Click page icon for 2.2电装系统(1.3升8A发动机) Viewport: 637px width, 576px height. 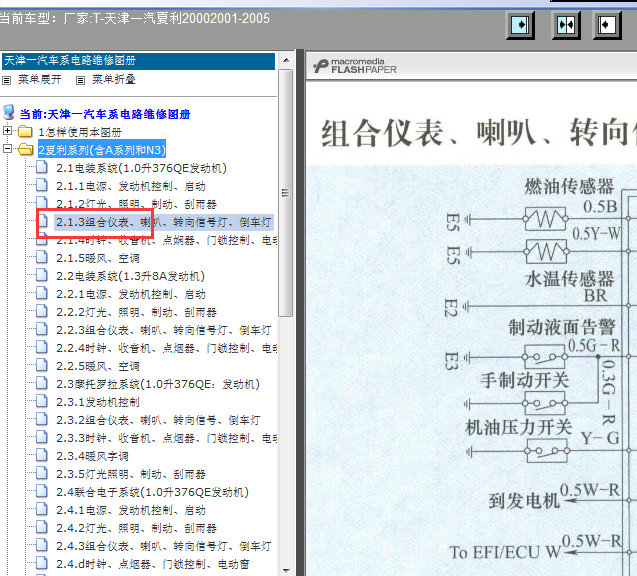(42, 275)
